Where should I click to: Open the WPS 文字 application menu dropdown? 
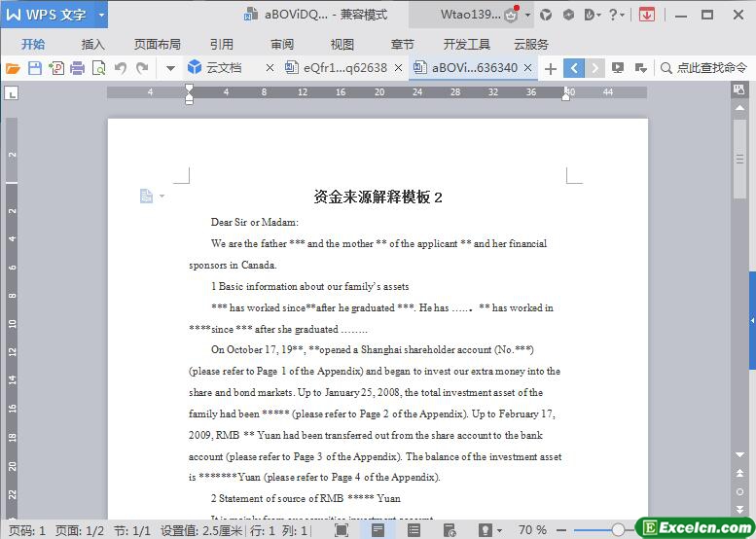click(x=101, y=15)
